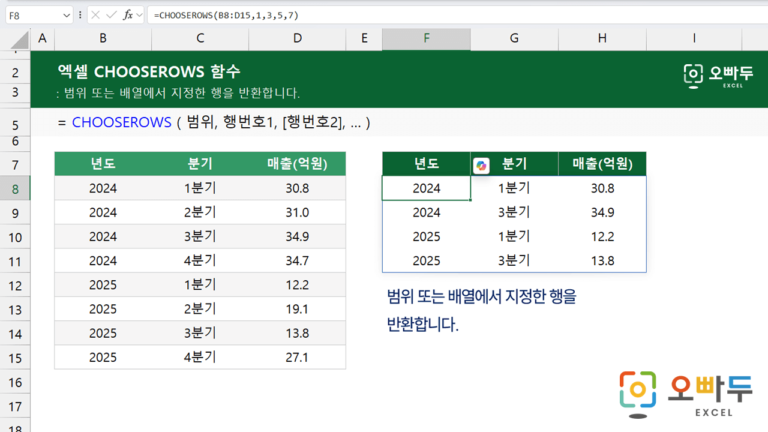Select column G header
Screen dimensions: 768x432
[514, 38]
